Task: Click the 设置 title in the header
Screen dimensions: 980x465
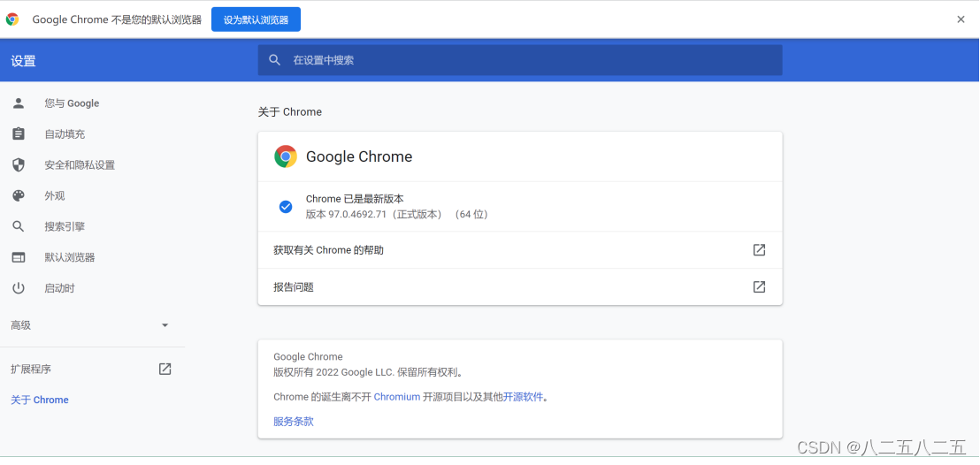Action: coord(24,61)
